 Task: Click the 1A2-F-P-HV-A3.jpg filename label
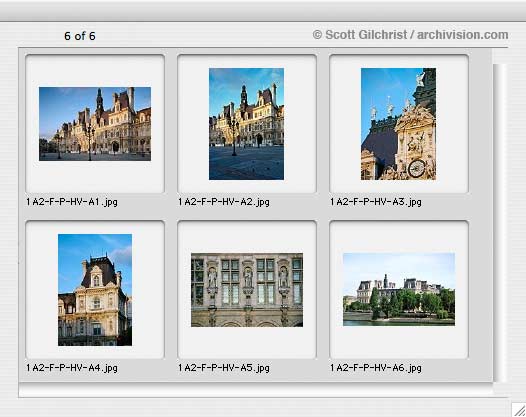pyautogui.click(x=376, y=202)
